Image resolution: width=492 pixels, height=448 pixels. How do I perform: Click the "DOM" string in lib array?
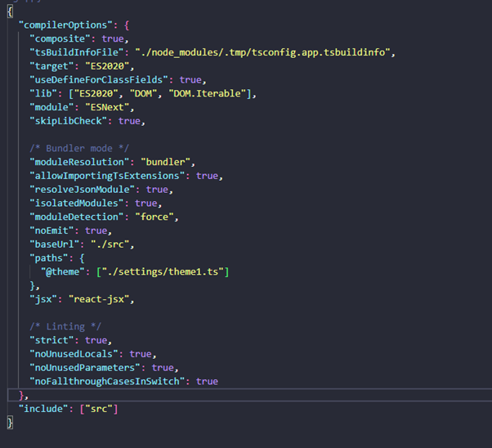click(x=143, y=93)
